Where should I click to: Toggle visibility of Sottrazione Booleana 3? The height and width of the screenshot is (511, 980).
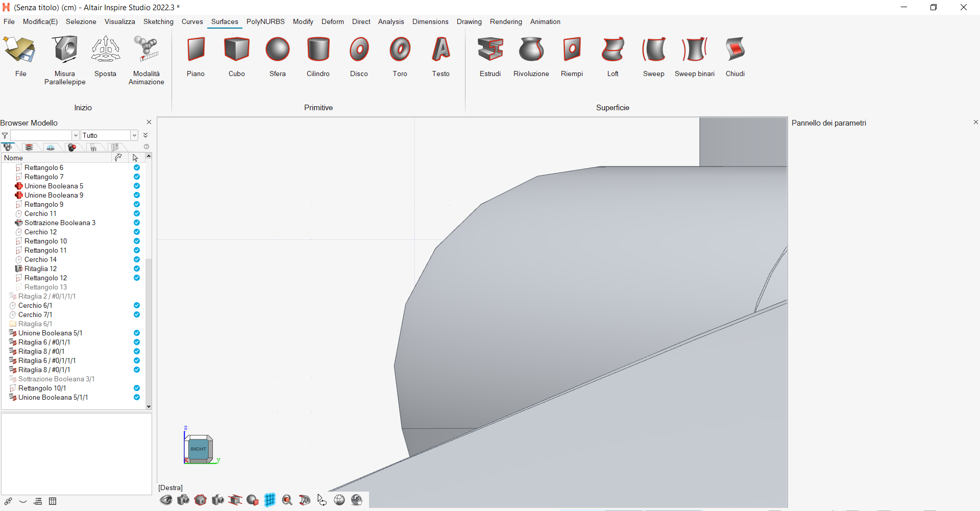point(137,223)
